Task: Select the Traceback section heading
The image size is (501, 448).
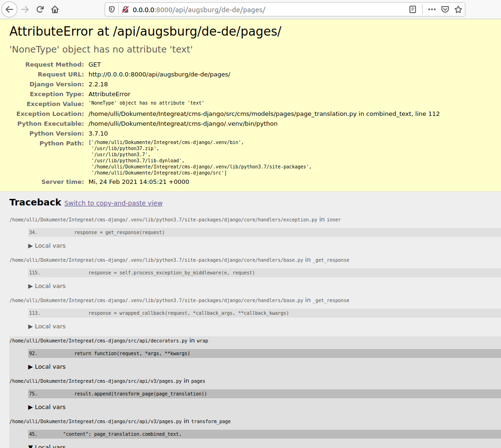Action: 35,202
